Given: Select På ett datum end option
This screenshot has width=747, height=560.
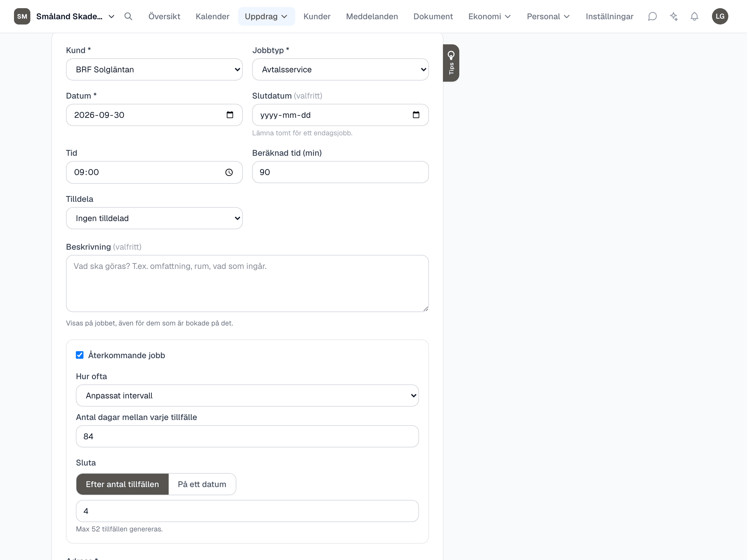Looking at the screenshot, I should 202,484.
